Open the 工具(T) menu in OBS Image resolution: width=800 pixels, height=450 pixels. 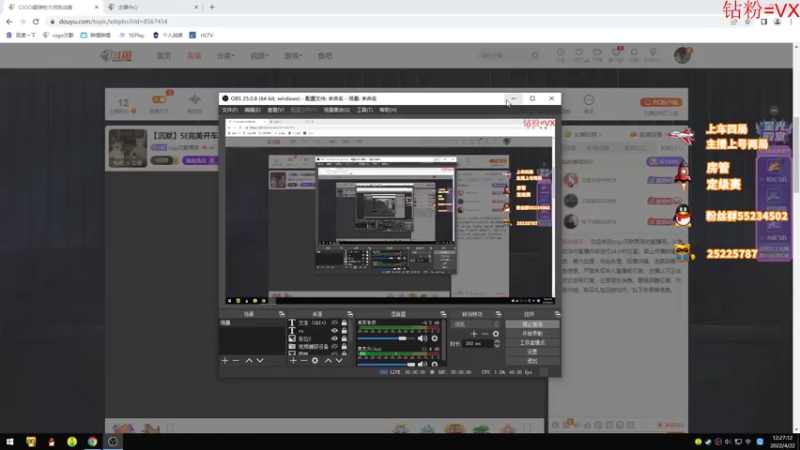365,110
